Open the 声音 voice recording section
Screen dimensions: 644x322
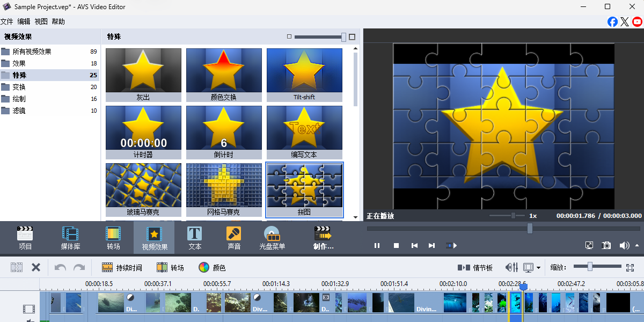click(x=234, y=238)
